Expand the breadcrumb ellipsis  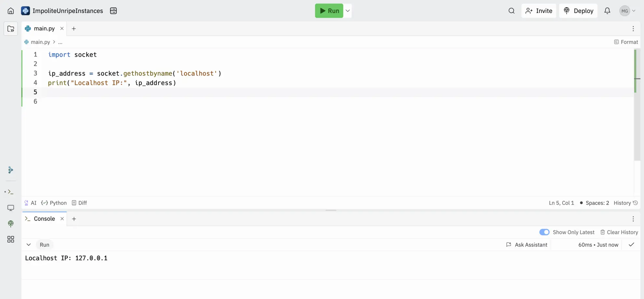click(60, 42)
